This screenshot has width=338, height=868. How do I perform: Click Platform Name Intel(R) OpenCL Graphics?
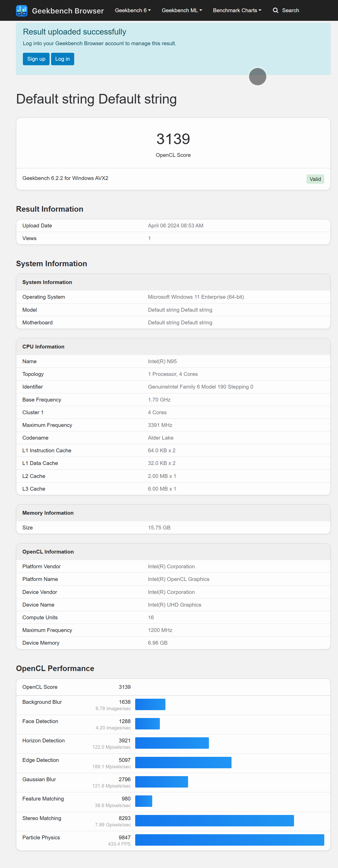point(178,579)
